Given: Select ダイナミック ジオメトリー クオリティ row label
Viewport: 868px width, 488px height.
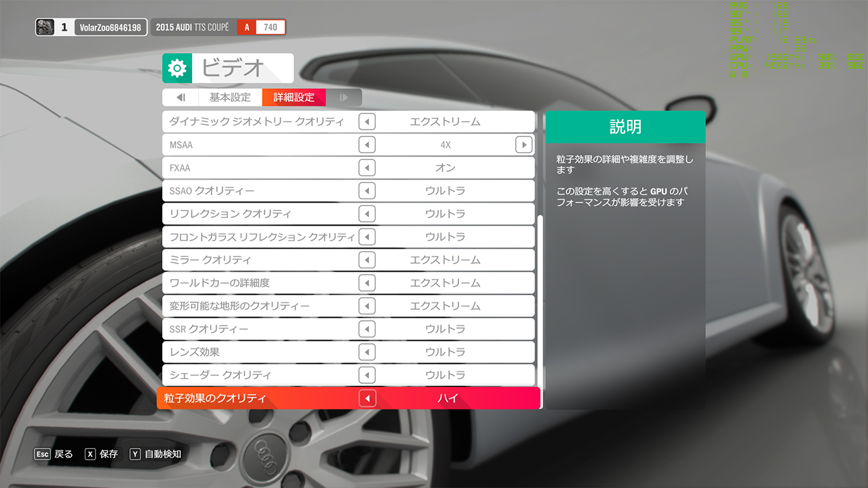Looking at the screenshot, I should click(256, 122).
